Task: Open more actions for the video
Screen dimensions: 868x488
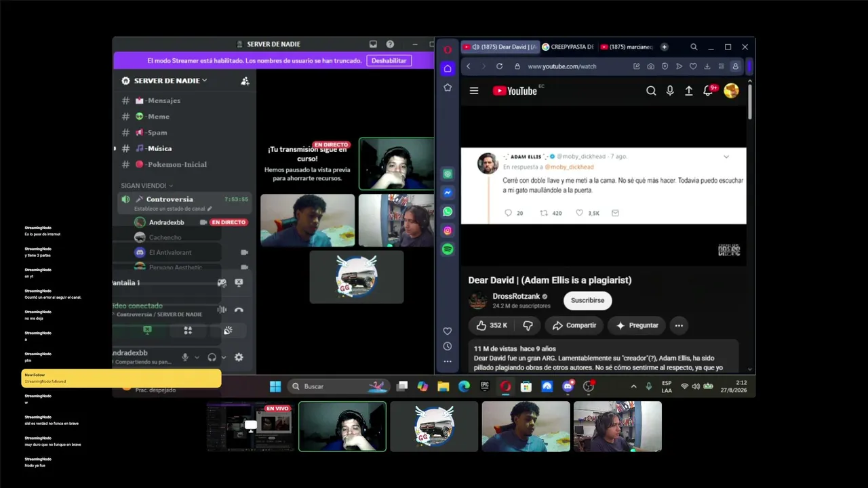Action: tap(679, 325)
